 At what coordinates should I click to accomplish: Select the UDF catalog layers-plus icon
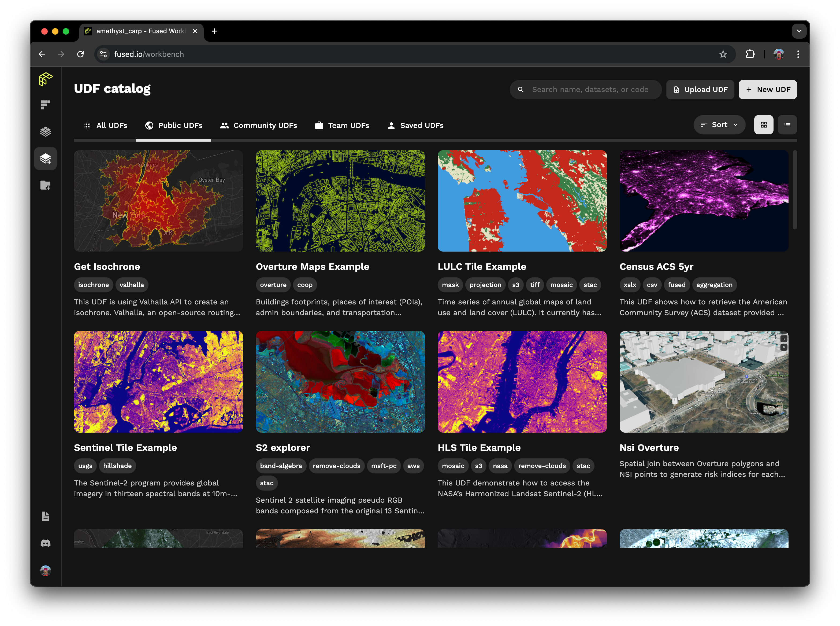(x=46, y=159)
